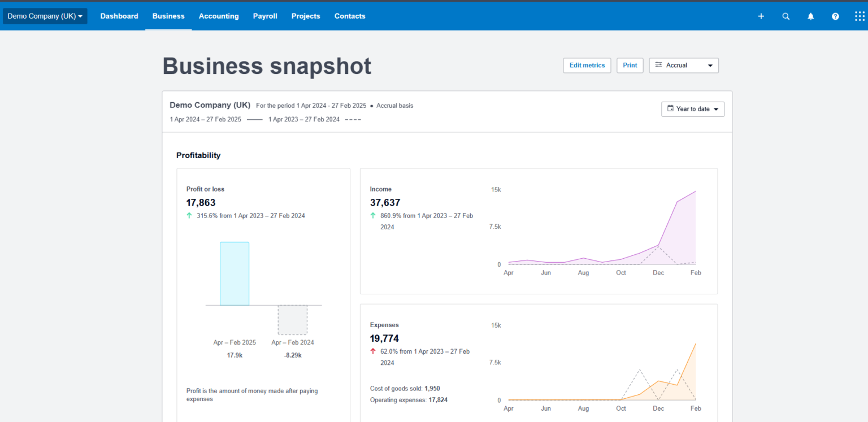Open the app launcher grid icon
This screenshot has height=422, width=868.
click(x=860, y=16)
